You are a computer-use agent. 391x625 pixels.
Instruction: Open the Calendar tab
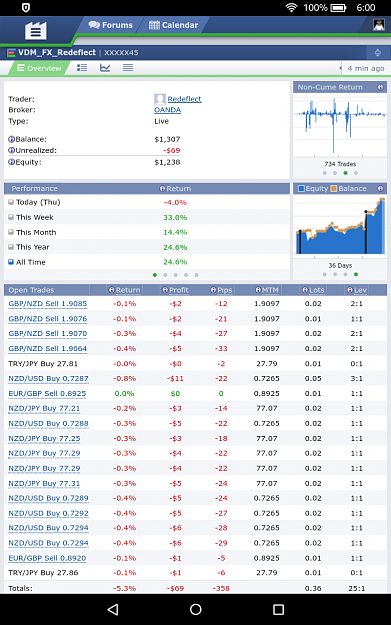[x=173, y=25]
